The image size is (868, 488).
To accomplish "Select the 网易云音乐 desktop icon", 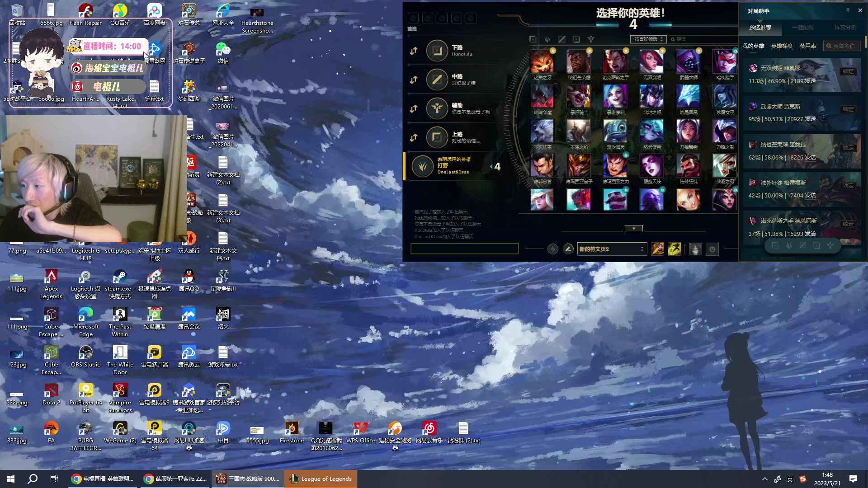I will (429, 432).
